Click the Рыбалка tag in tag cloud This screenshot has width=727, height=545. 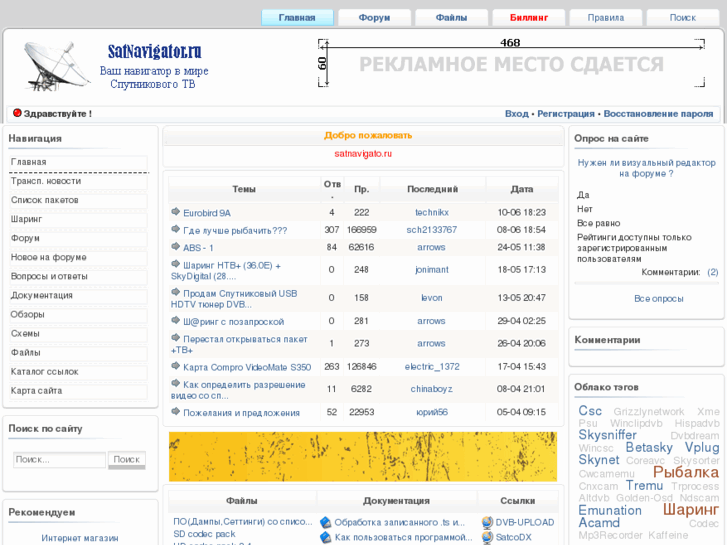[x=686, y=472]
